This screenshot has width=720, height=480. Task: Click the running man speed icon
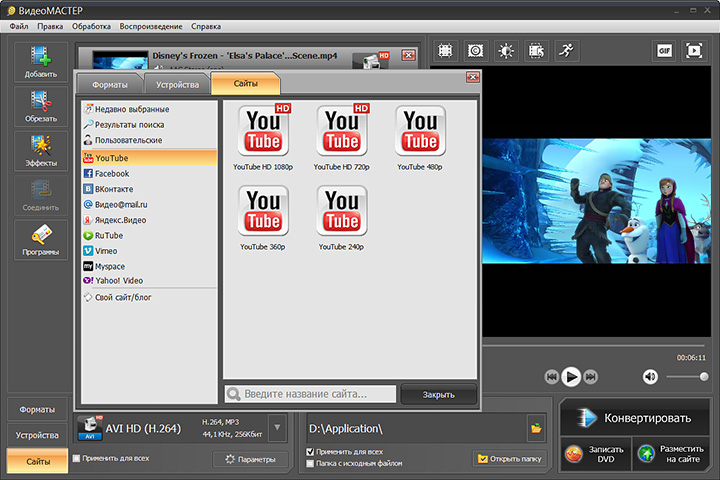tap(567, 50)
